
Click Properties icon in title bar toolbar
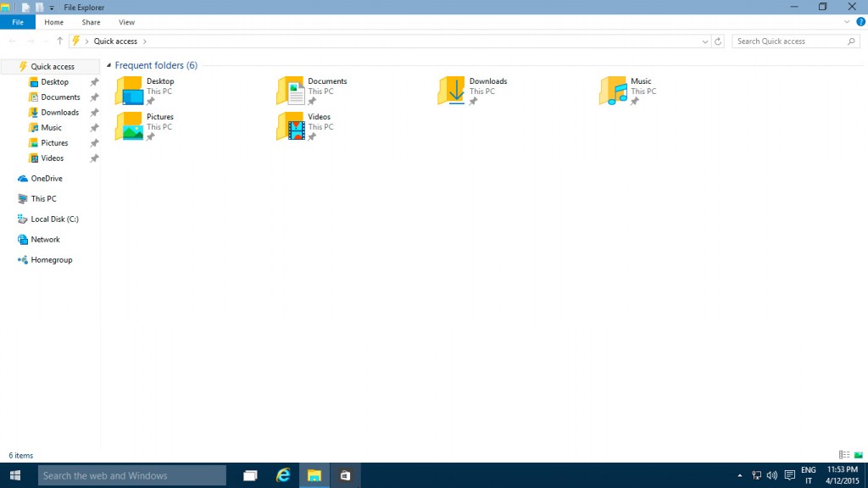26,8
